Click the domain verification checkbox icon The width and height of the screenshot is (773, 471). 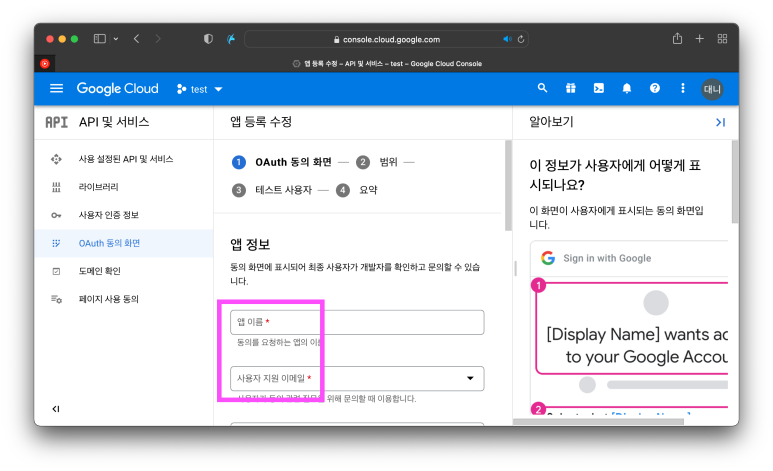(56, 271)
